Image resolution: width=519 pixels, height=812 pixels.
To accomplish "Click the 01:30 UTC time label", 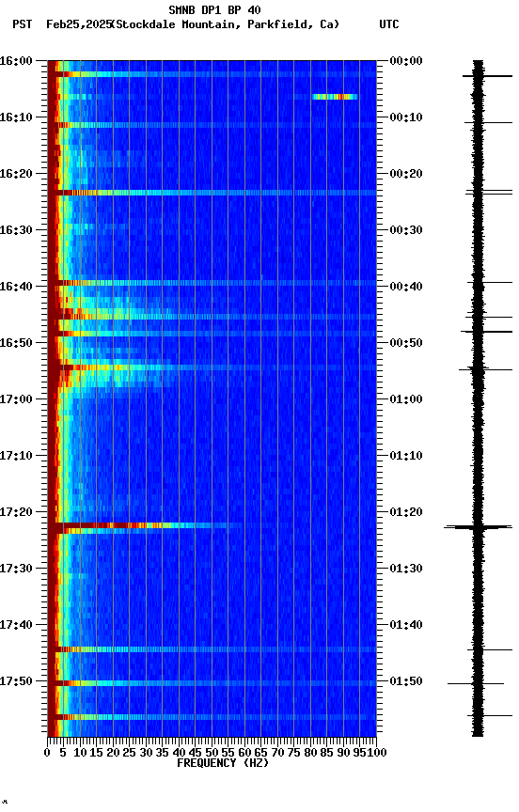I will [x=406, y=570].
